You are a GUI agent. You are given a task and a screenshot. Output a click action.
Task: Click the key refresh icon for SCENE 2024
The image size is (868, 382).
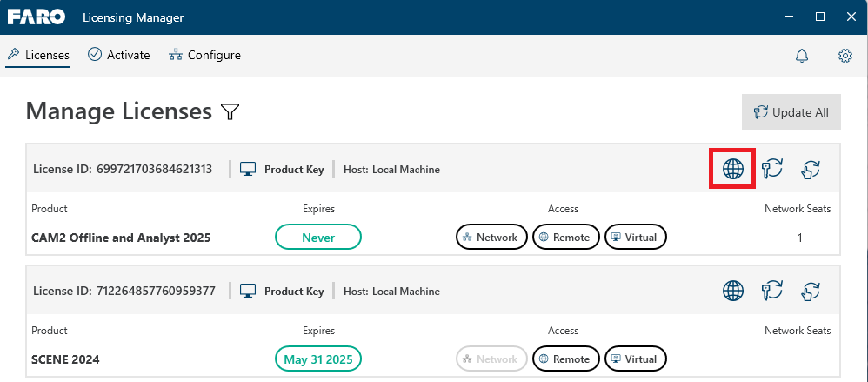tap(772, 291)
